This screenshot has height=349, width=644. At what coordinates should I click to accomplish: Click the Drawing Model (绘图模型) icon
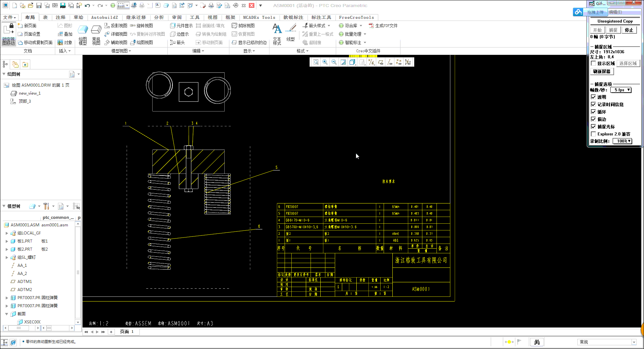click(x=83, y=35)
